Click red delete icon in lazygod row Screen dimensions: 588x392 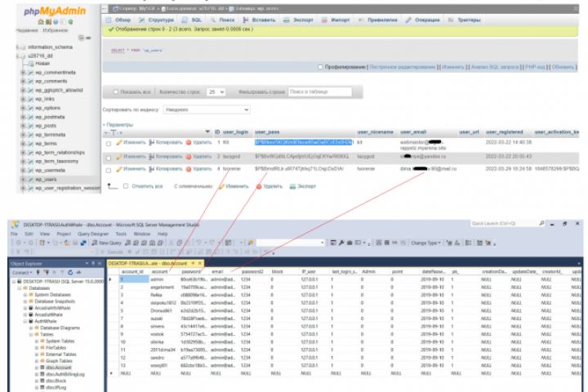(189, 157)
